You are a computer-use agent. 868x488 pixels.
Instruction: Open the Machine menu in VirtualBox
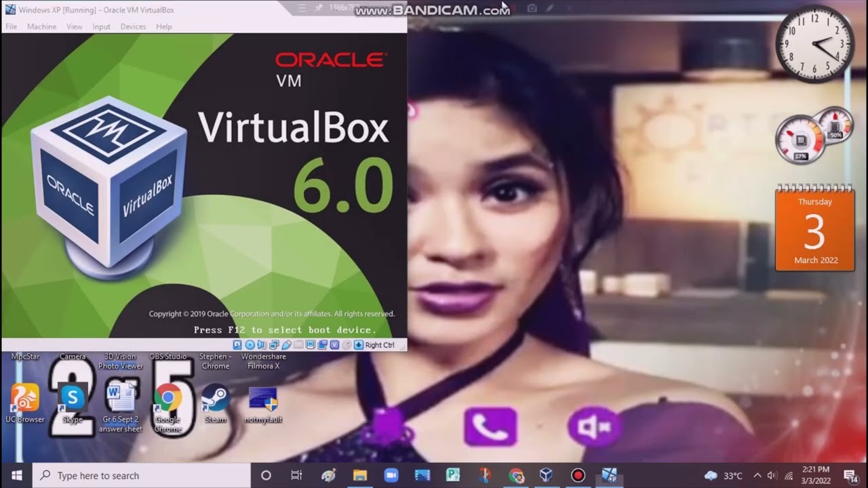(42, 26)
